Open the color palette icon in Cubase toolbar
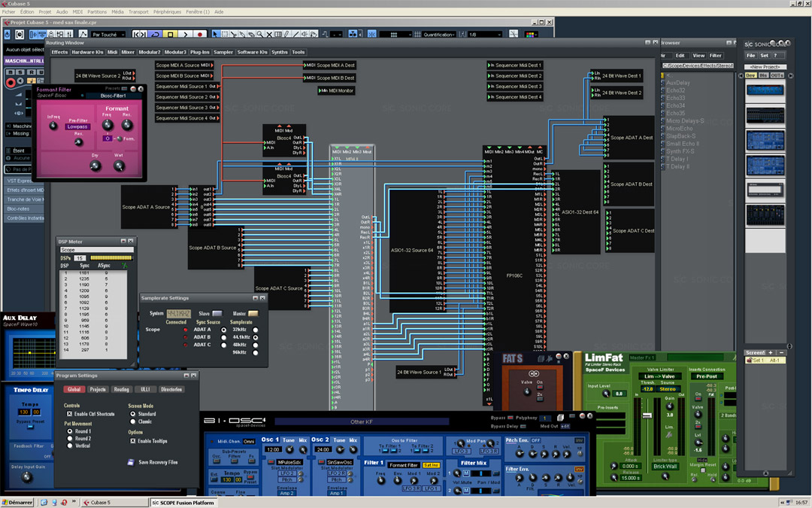The image size is (812, 508). click(x=530, y=35)
